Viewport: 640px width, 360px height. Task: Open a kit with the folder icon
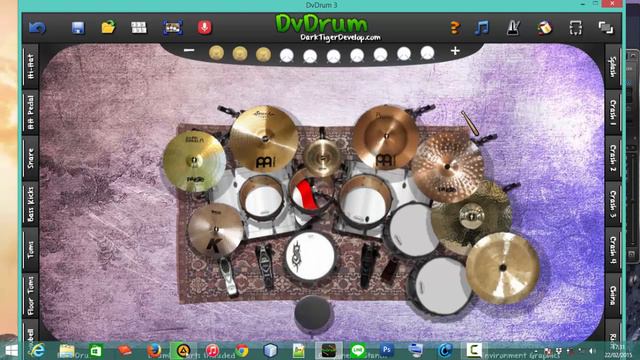(x=108, y=27)
